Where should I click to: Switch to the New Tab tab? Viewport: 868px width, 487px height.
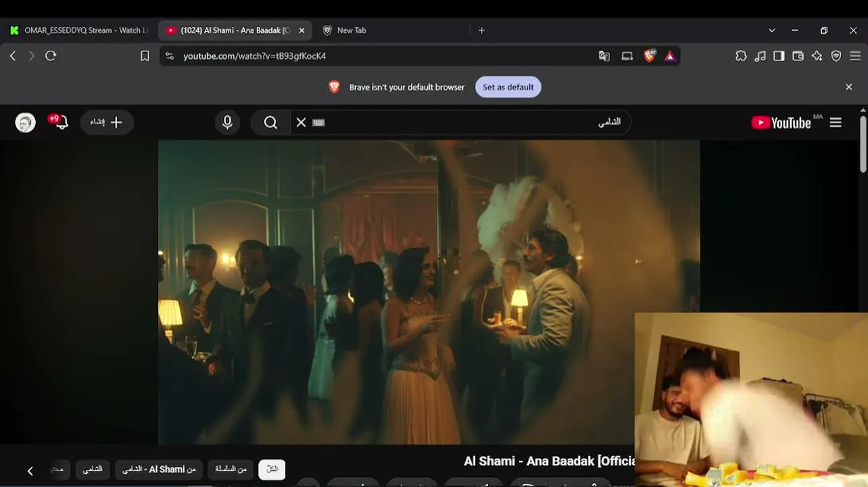point(352,30)
